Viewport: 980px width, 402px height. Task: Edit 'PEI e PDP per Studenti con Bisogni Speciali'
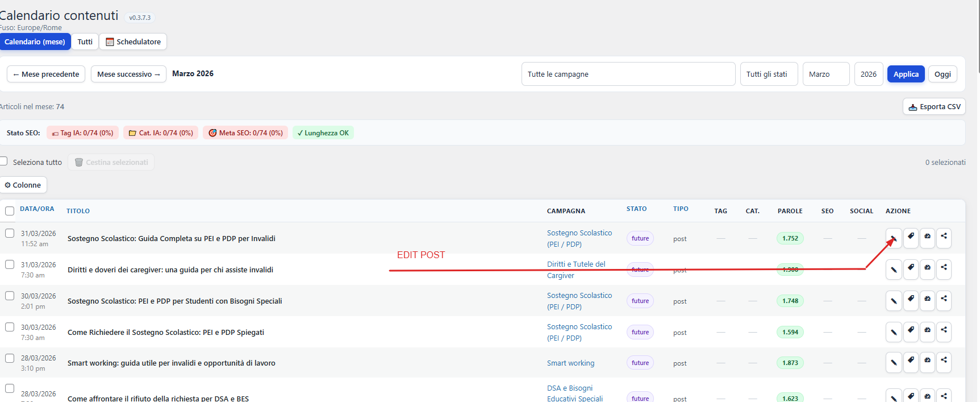click(894, 300)
